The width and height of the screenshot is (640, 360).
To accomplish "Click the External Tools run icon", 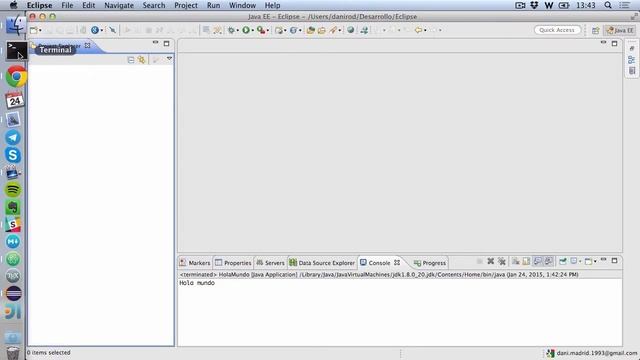I will point(261,30).
